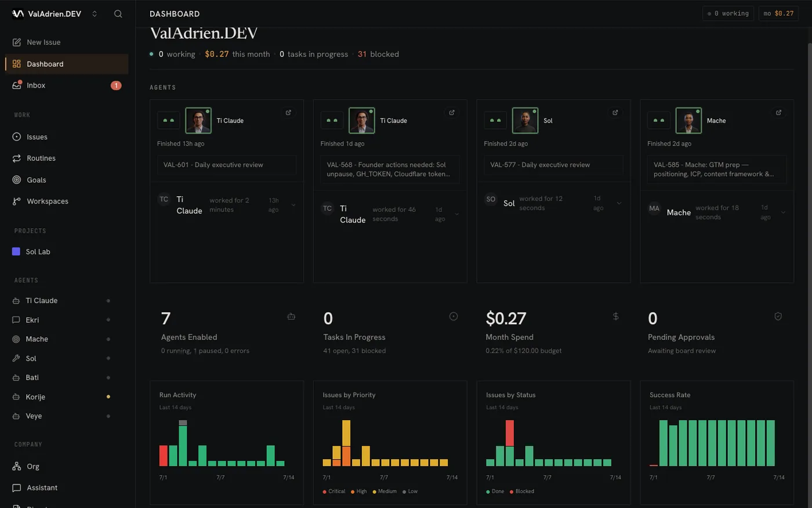Click the Run Activity chart title

(x=178, y=395)
